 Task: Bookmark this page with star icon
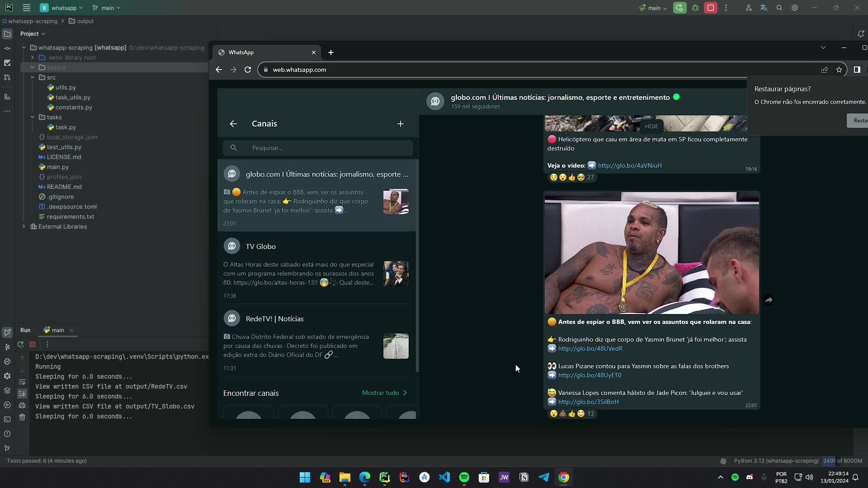coord(839,70)
